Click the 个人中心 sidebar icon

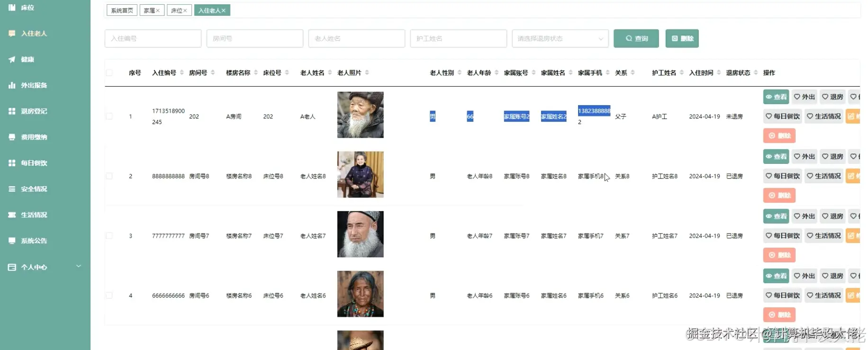click(x=12, y=267)
